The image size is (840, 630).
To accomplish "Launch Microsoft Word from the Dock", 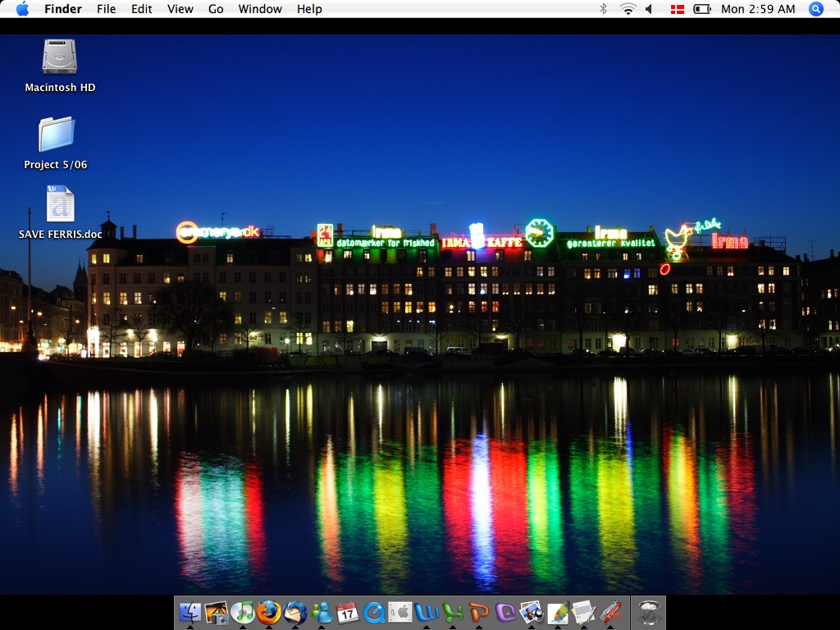I will point(427,612).
